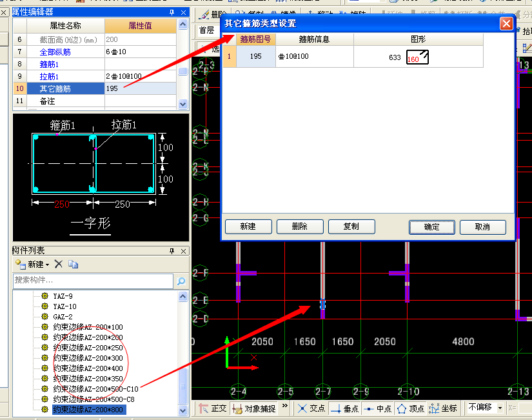532x420 pixels.
Task: Toggle 顶点 vertex snap
Action: [x=411, y=408]
